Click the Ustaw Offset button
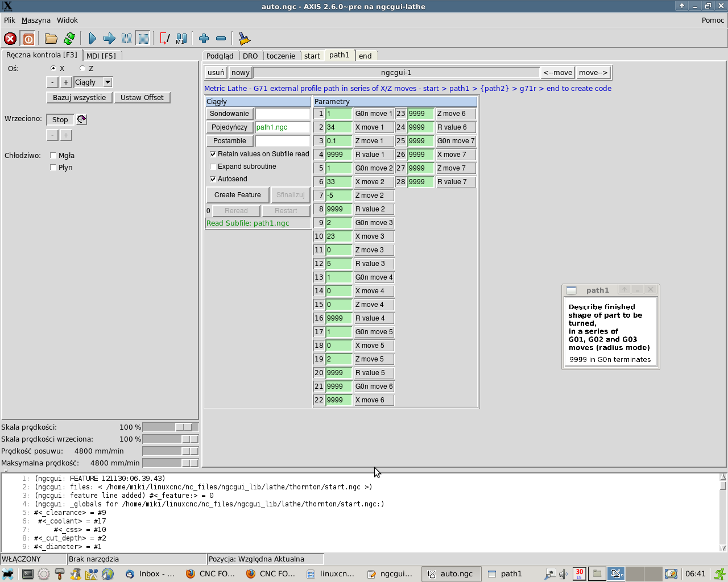The height and width of the screenshot is (582, 728). coord(142,98)
